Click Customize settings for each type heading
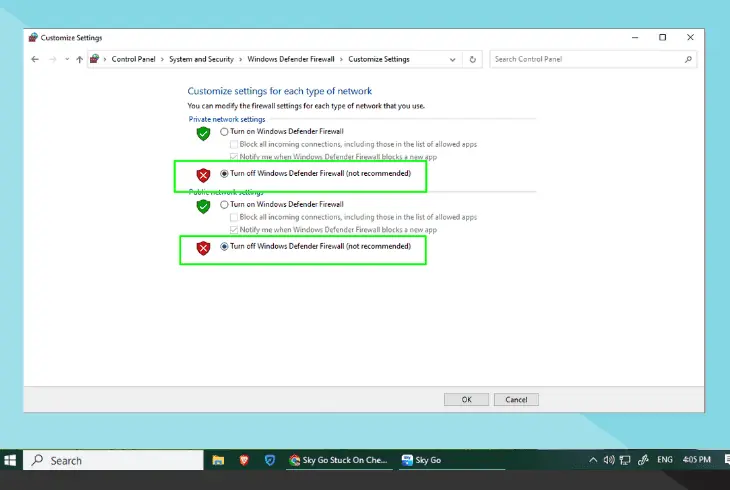 tap(279, 91)
